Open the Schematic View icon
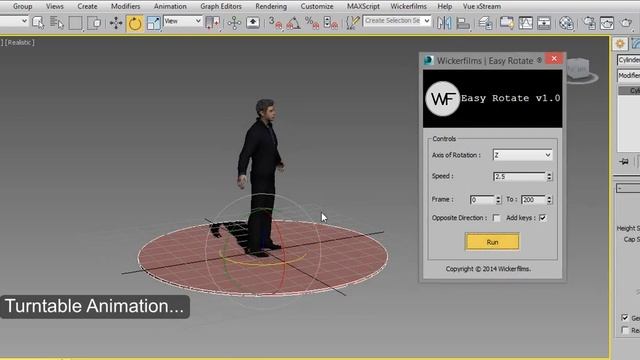640x360 pixels. click(544, 23)
